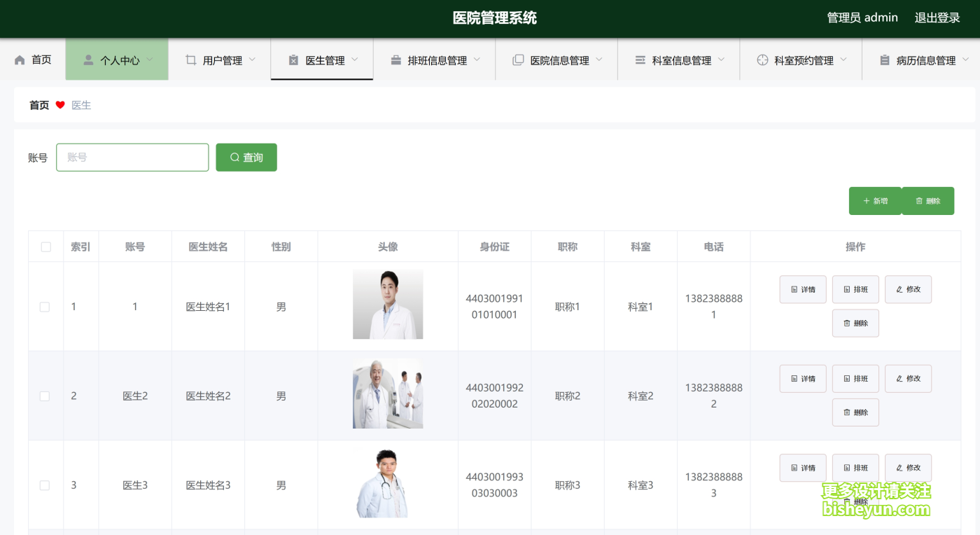Viewport: 980px width, 535px height.
Task: Open the 医生管理 menu label
Action: click(325, 61)
